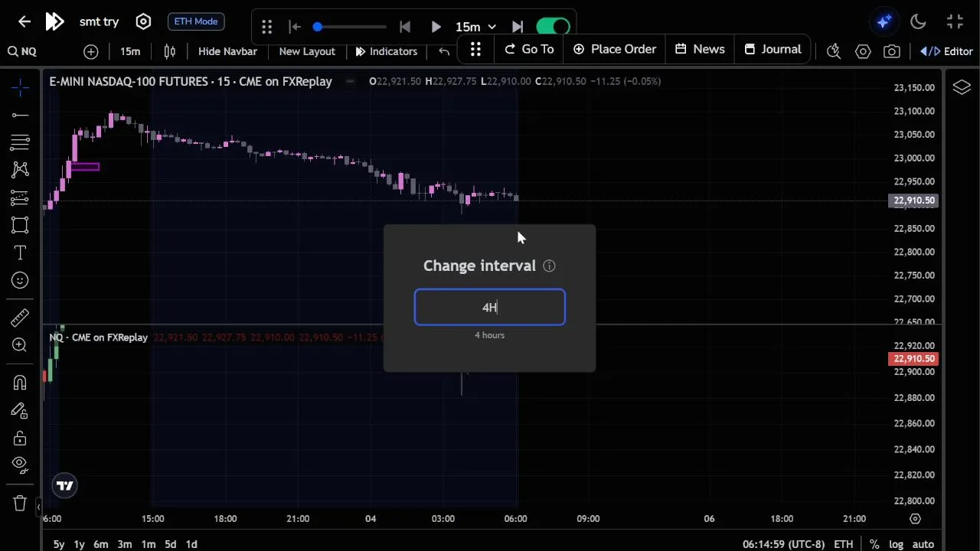Open the layers object tree panel

tap(962, 88)
